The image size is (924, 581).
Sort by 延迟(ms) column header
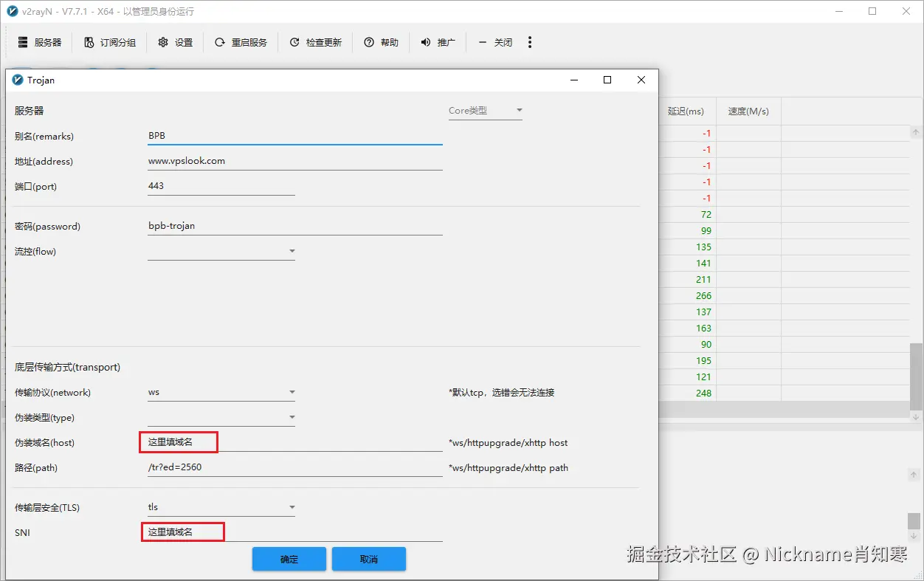pos(686,111)
